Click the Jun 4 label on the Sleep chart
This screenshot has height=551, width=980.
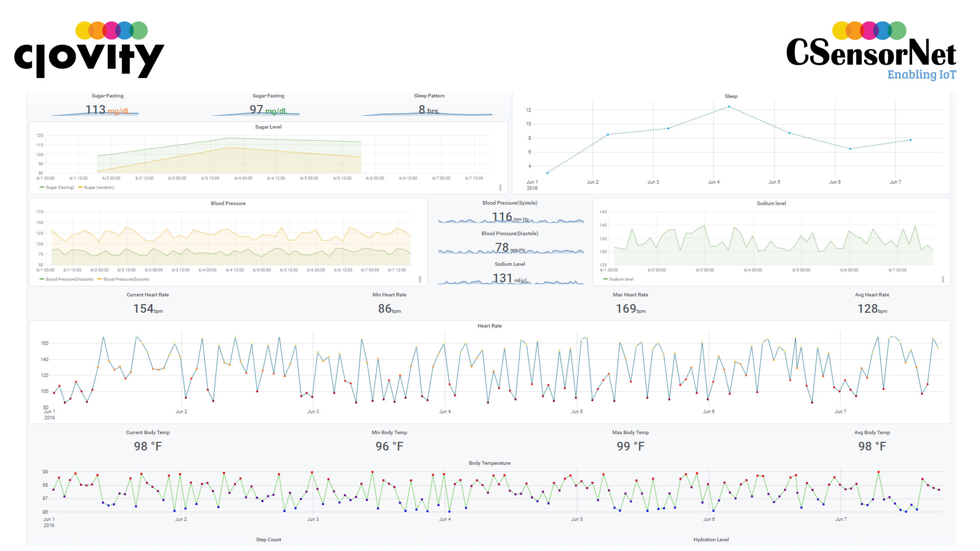[x=714, y=182]
